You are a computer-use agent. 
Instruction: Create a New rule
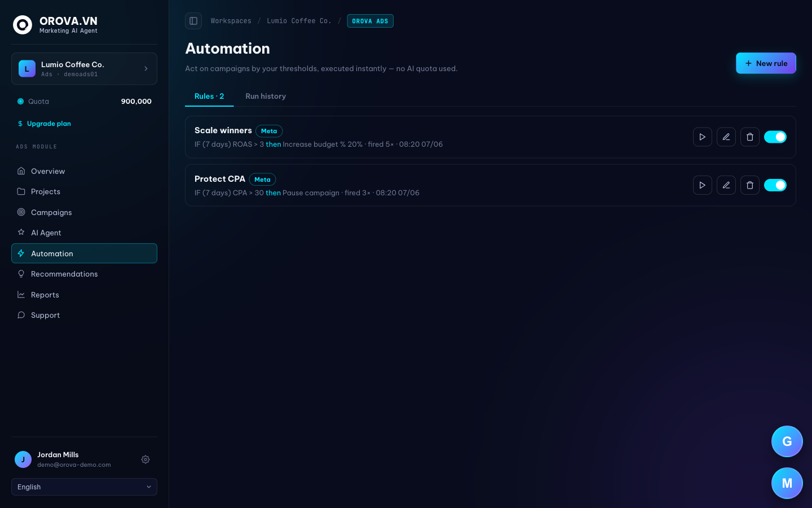[x=766, y=63]
